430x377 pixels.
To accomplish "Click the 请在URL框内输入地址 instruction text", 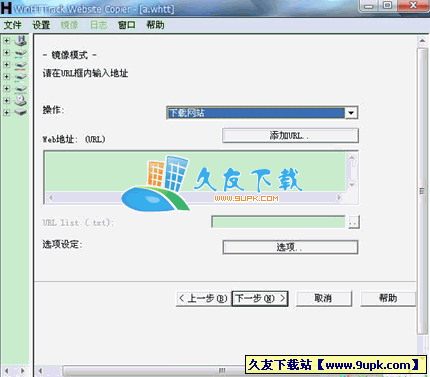I will click(85, 73).
